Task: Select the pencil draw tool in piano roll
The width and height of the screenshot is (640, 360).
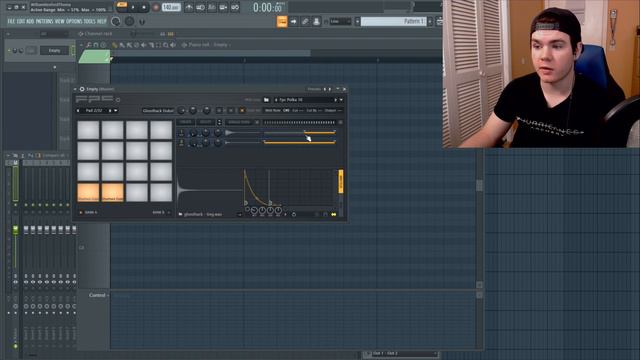Action: coord(115,45)
